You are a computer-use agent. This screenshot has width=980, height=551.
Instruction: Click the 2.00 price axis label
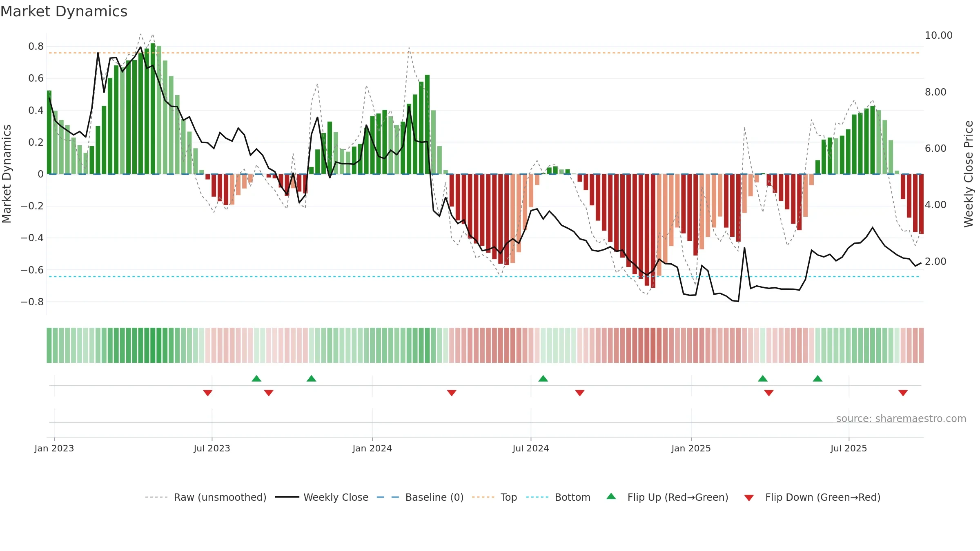(935, 262)
